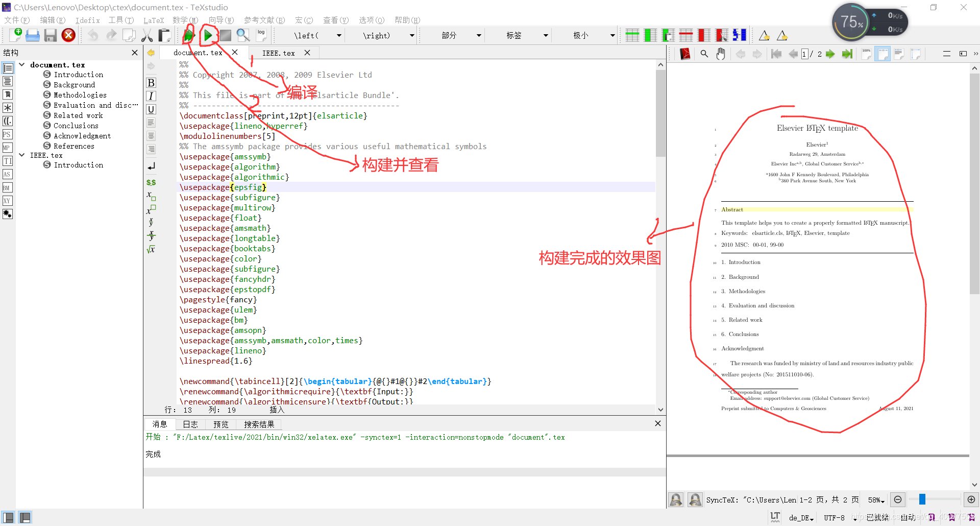Add table row with green row icon
The height and width of the screenshot is (526, 980).
[632, 35]
